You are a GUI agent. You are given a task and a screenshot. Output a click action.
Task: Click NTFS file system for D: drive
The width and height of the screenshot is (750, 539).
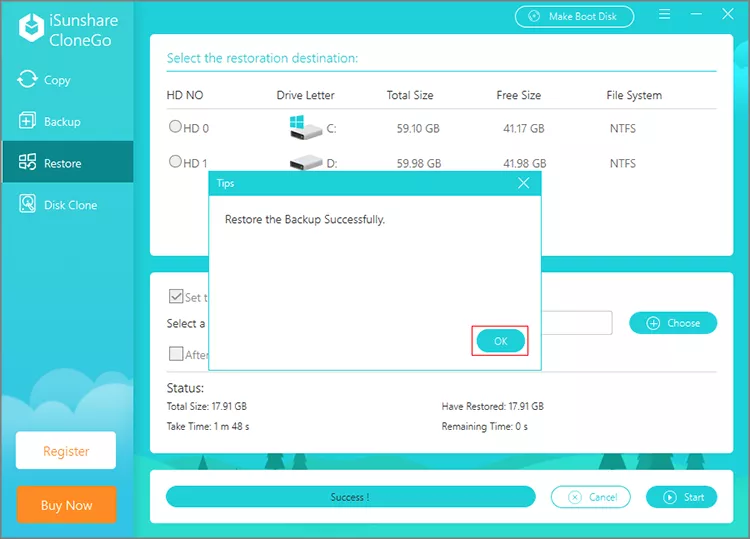pos(623,164)
